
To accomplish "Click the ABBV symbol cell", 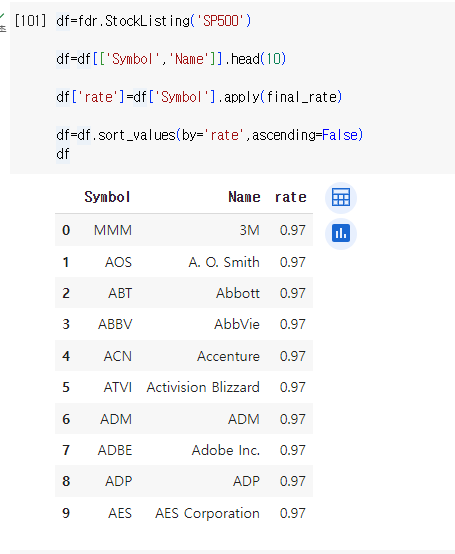I will [115, 324].
